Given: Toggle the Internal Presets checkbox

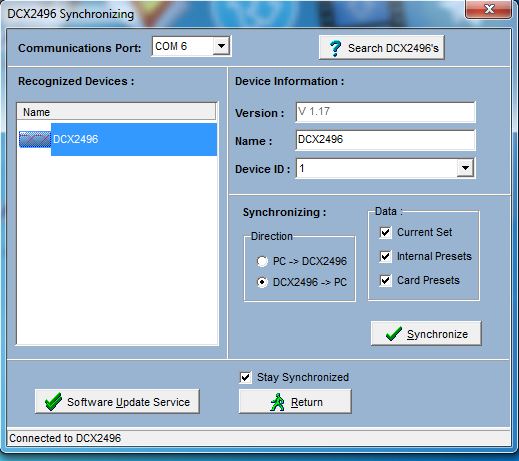Looking at the screenshot, I should coord(386,256).
